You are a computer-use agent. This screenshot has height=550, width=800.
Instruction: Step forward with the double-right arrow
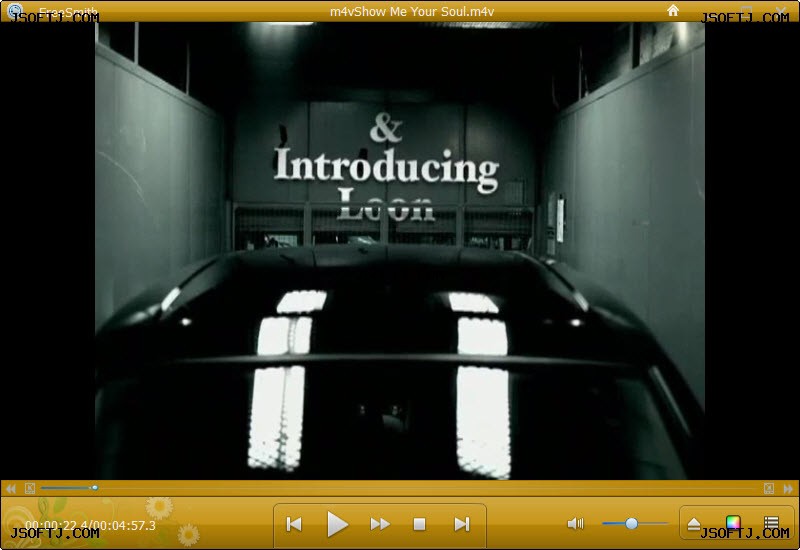788,489
